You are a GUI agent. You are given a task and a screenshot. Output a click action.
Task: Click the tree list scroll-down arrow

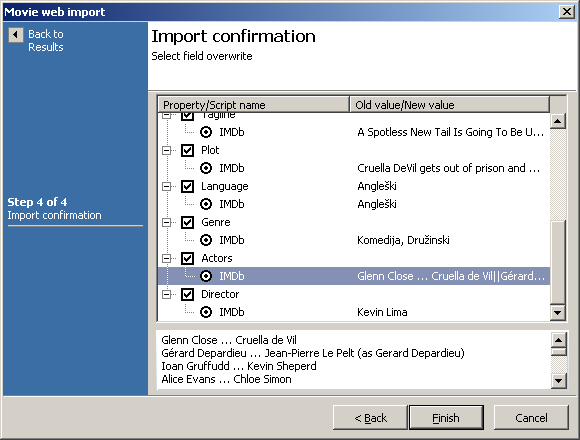click(x=558, y=313)
